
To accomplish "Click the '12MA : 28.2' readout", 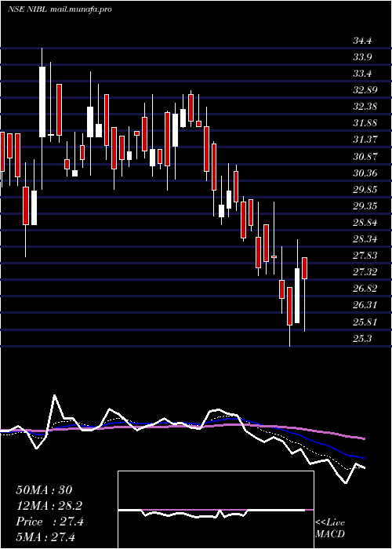I will coord(49,506).
